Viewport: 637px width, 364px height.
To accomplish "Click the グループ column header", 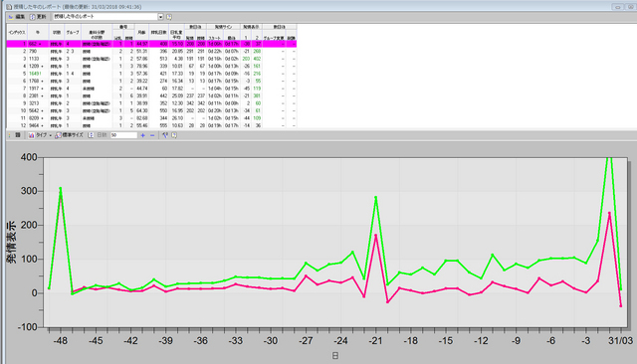I will [x=73, y=32].
